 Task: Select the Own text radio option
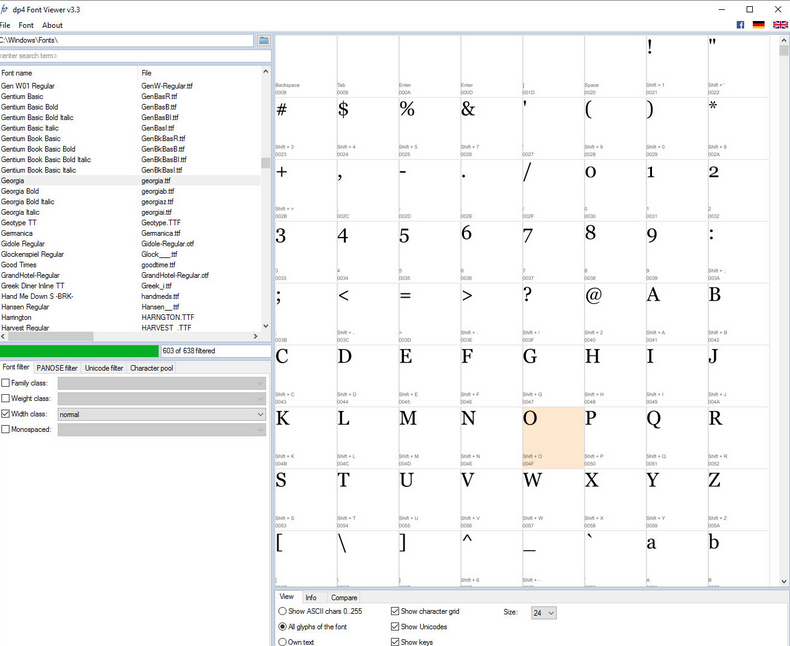(282, 642)
